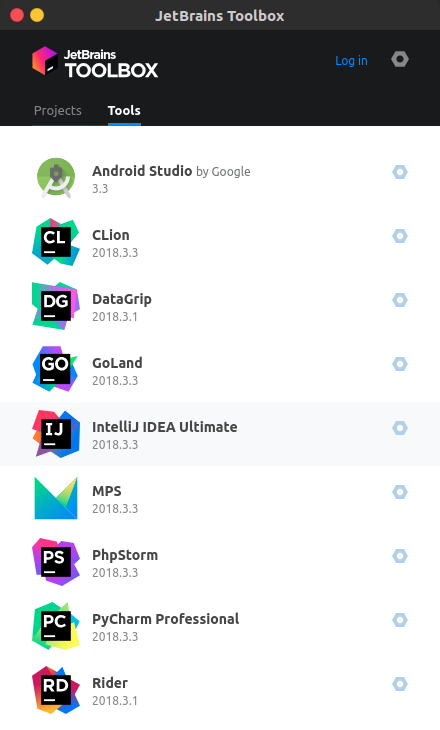Image resolution: width=440 pixels, height=730 pixels.
Task: Click the Log in link
Action: pos(352,61)
